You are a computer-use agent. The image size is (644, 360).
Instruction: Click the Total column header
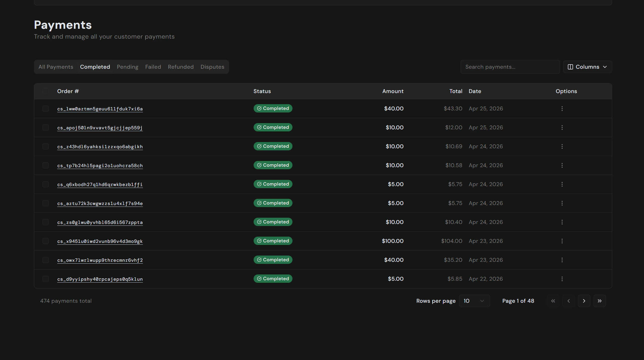(456, 91)
